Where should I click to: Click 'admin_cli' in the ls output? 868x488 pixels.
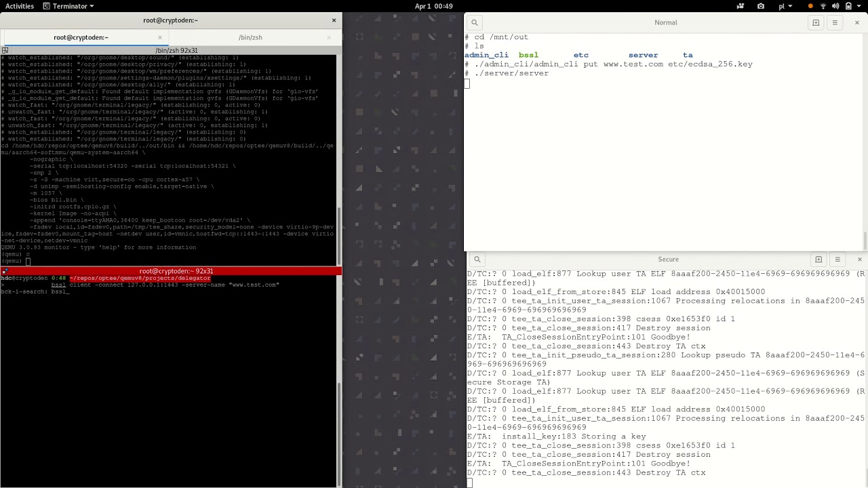pos(486,55)
